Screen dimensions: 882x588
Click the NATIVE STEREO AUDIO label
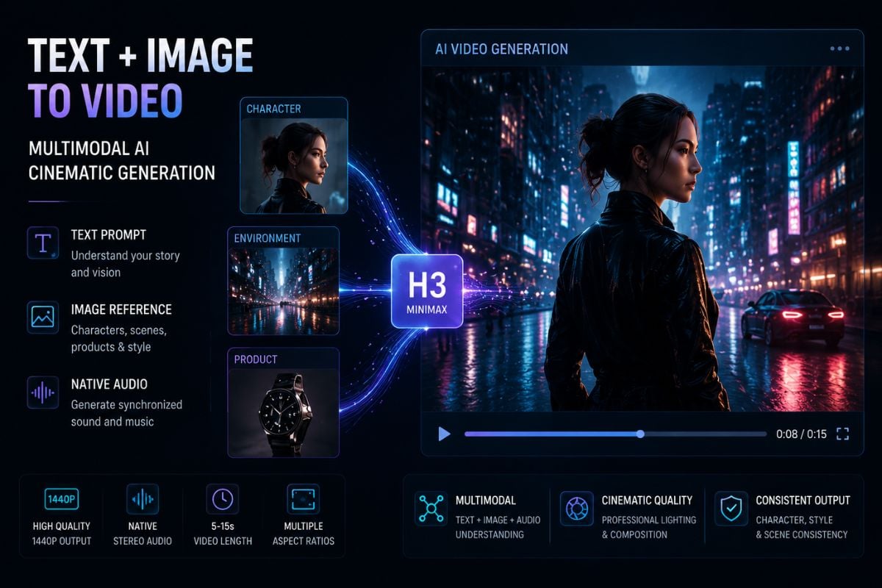[x=142, y=534]
